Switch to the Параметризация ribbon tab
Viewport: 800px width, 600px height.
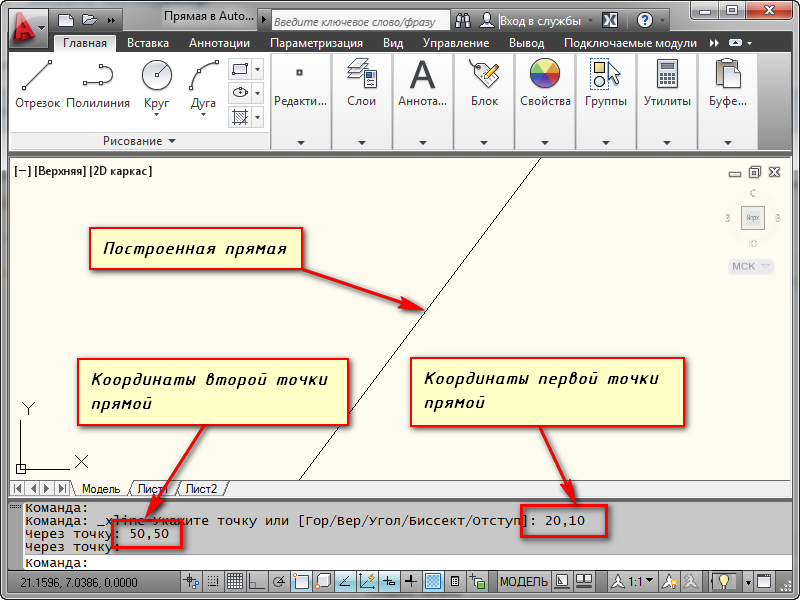pyautogui.click(x=316, y=43)
